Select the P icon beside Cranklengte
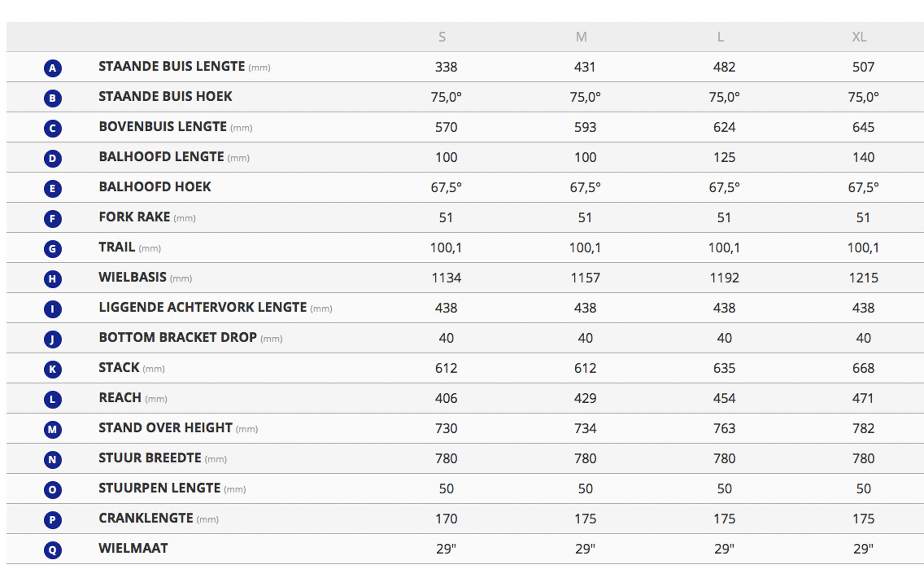Screen dimensions: 924x578 52,520
